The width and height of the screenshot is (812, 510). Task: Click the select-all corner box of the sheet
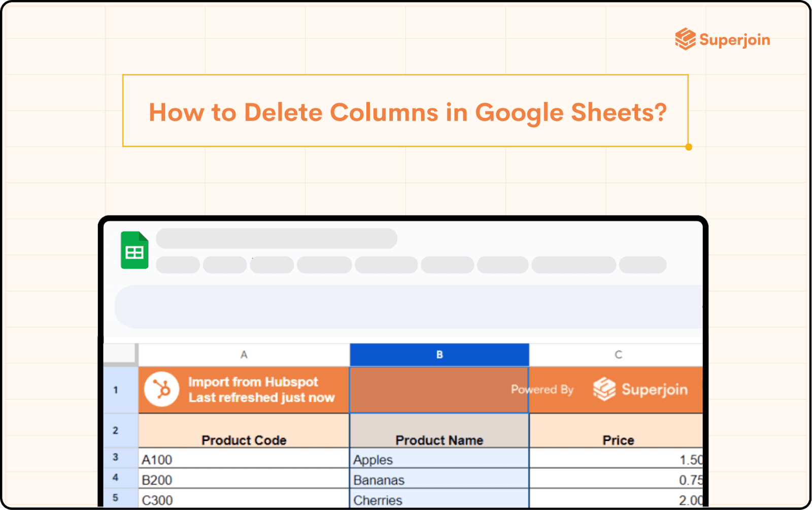point(120,354)
